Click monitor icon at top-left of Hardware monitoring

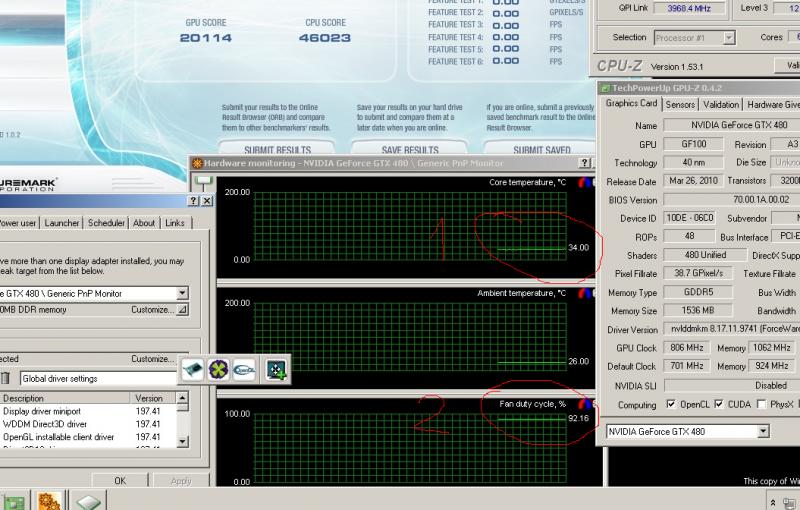point(203,181)
